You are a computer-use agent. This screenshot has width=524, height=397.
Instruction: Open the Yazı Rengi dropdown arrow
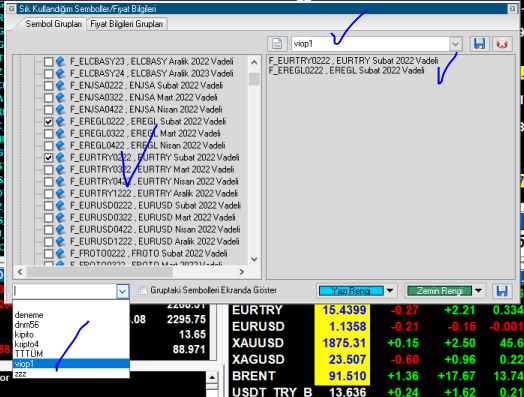[x=390, y=291]
